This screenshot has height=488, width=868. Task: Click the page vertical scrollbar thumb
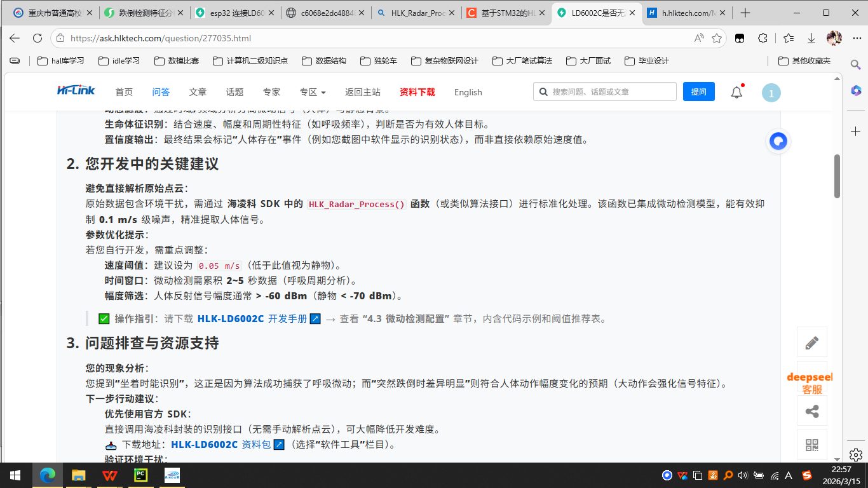point(837,177)
